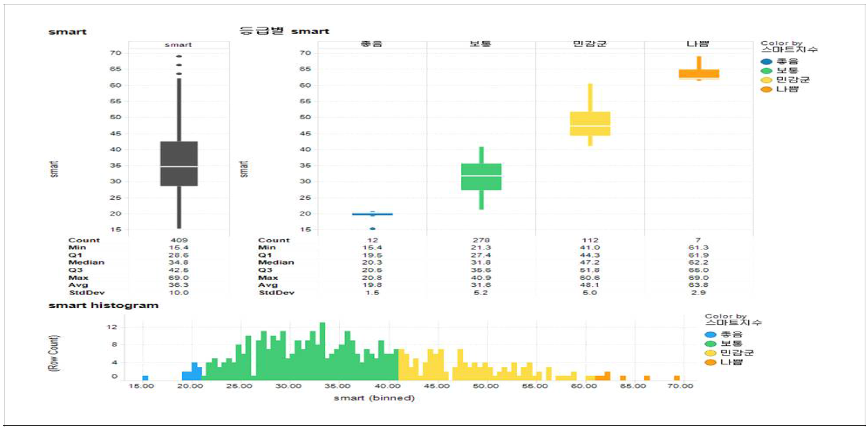Click the 민감군 column header in the box plot
Image resolution: width=868 pixels, height=427 pixels.
point(590,44)
